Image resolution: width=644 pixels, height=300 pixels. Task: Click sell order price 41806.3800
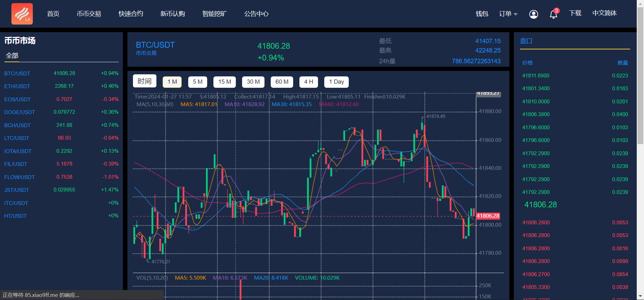(536, 114)
